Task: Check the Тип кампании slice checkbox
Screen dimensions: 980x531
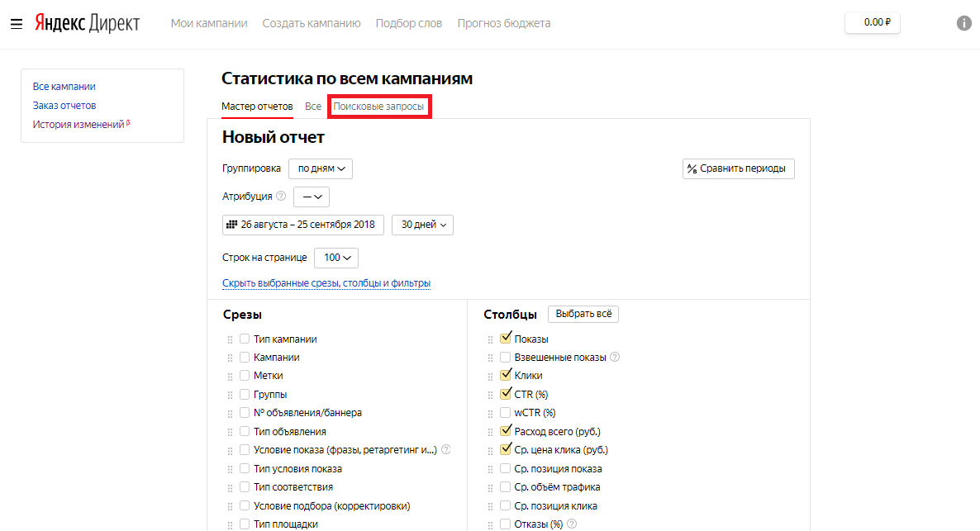Action: click(x=245, y=338)
